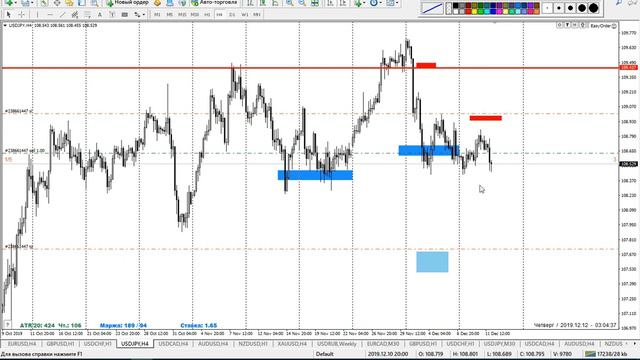Viewport: 640px width, 360px height.
Task: Switch chart to candlestick type
Action: [x=263, y=3]
